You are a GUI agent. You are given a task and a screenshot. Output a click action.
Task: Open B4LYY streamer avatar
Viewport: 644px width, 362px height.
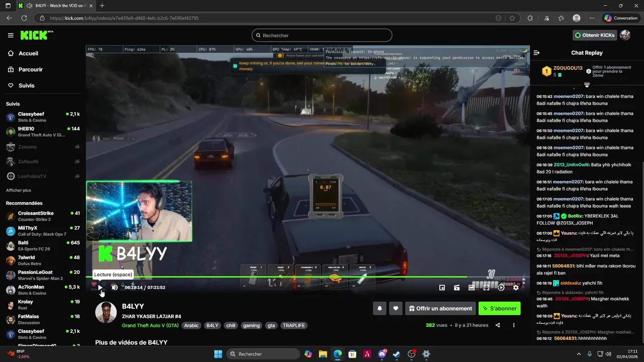(x=106, y=313)
